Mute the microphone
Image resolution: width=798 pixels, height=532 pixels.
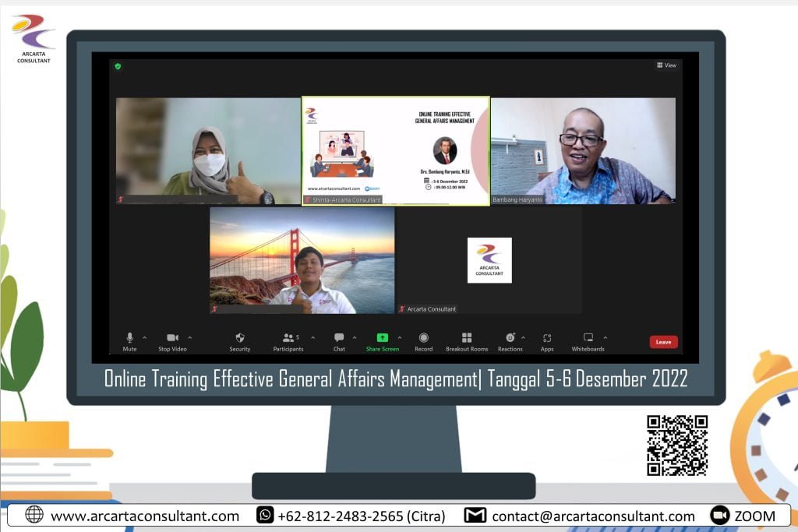tap(130, 339)
